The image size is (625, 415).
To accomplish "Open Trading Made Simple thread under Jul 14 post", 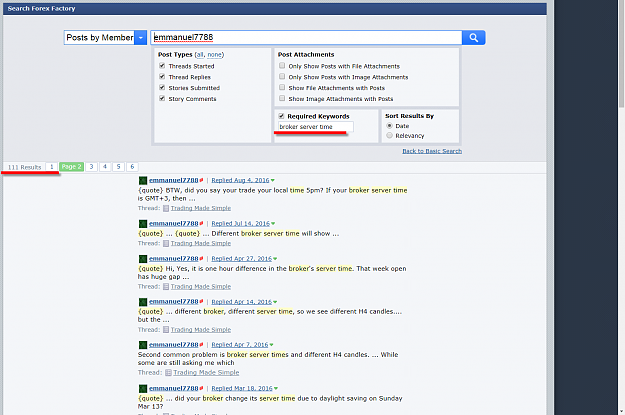I will click(201, 243).
